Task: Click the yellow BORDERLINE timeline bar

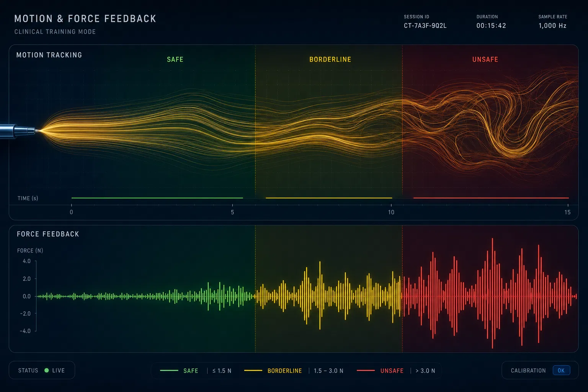Action: tap(328, 198)
